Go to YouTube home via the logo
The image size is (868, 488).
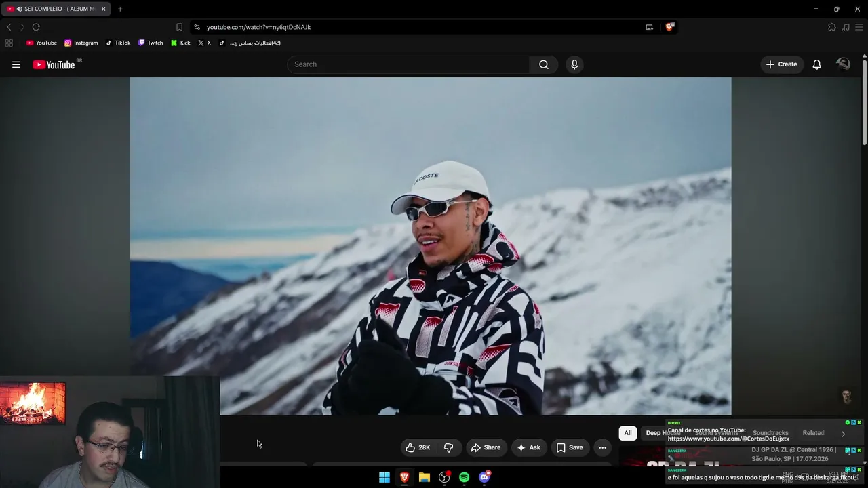coord(54,64)
